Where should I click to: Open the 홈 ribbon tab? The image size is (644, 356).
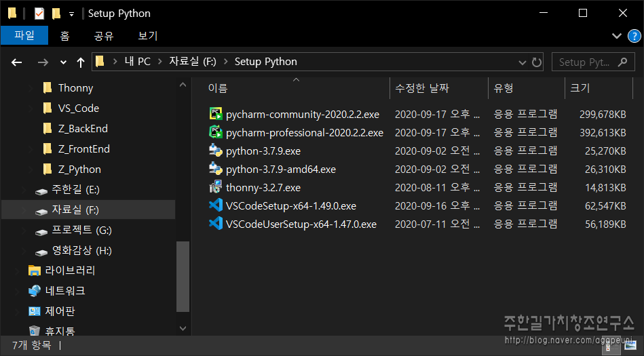pyautogui.click(x=64, y=36)
